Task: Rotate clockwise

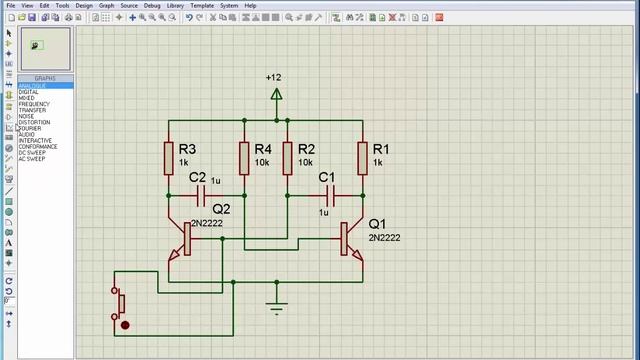Action: point(9,281)
